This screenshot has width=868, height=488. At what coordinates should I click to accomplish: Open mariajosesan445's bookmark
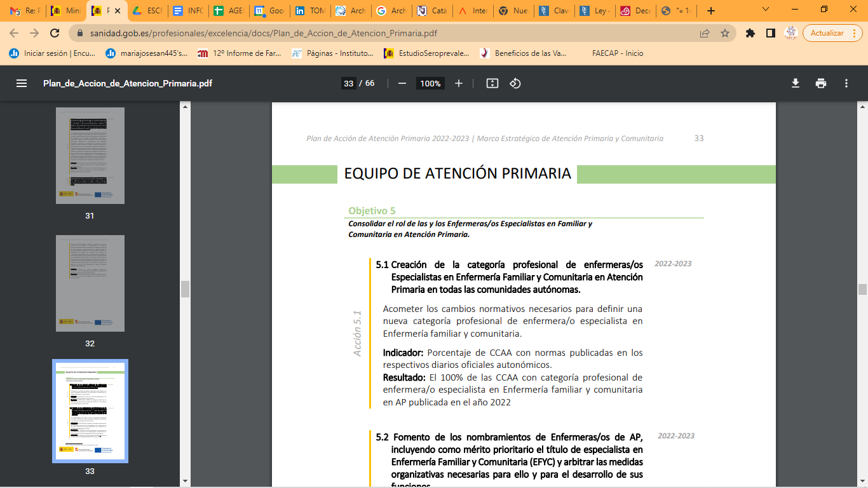tap(147, 53)
